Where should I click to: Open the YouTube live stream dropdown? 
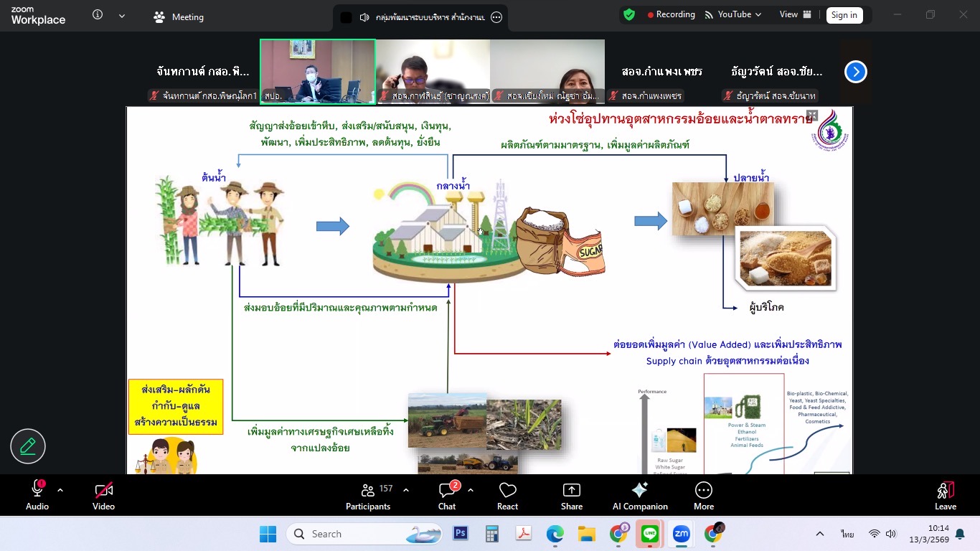pos(733,14)
